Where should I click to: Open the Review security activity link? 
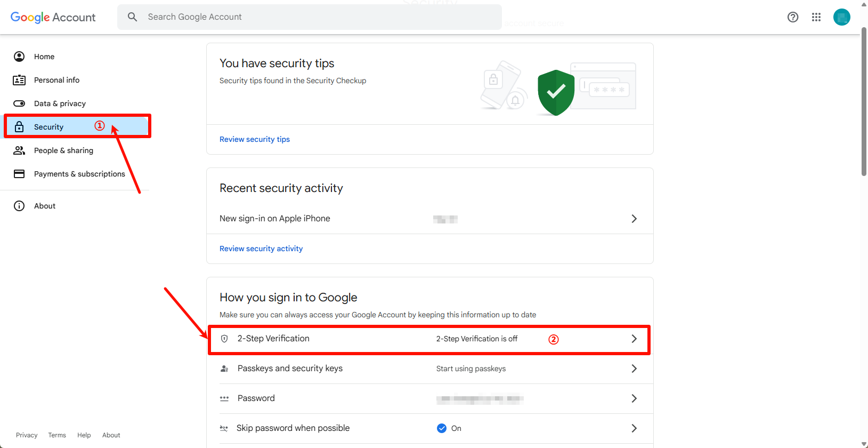pos(261,249)
